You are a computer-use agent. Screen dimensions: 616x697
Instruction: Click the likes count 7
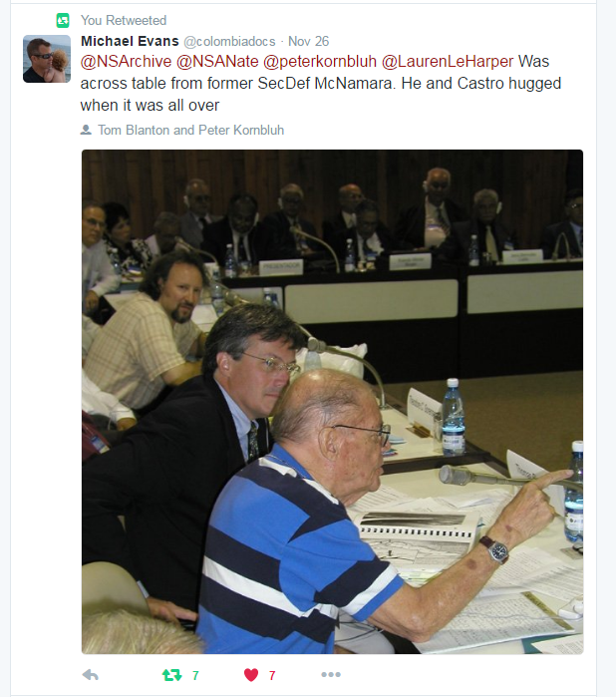[x=272, y=676]
